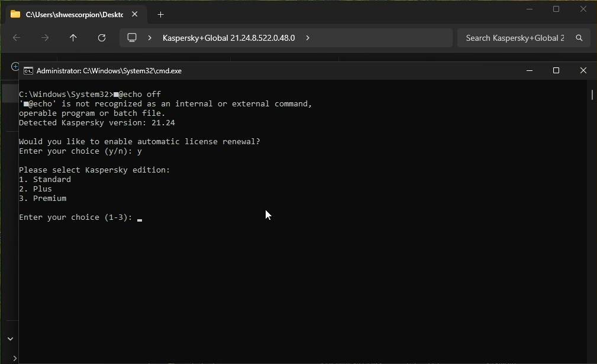Click the Enter your choice (1-3) prompt line
Screen dimensions: 597x364
pyautogui.click(x=76, y=217)
